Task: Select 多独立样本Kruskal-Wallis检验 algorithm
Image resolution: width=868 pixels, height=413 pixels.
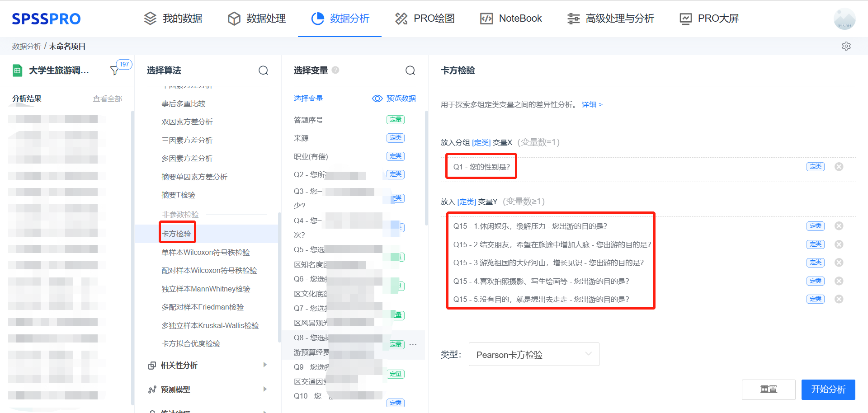Action: pos(210,325)
